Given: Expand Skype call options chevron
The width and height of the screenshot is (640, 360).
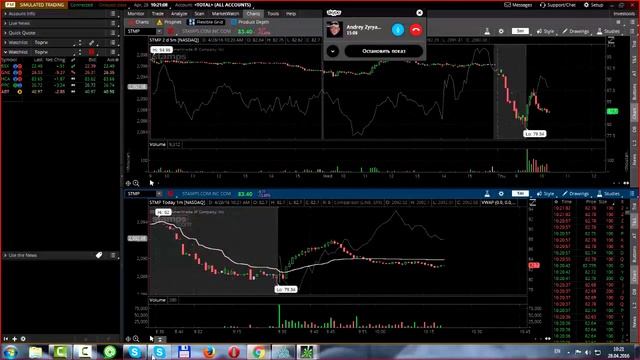Looking at the screenshot, I should click(333, 51).
